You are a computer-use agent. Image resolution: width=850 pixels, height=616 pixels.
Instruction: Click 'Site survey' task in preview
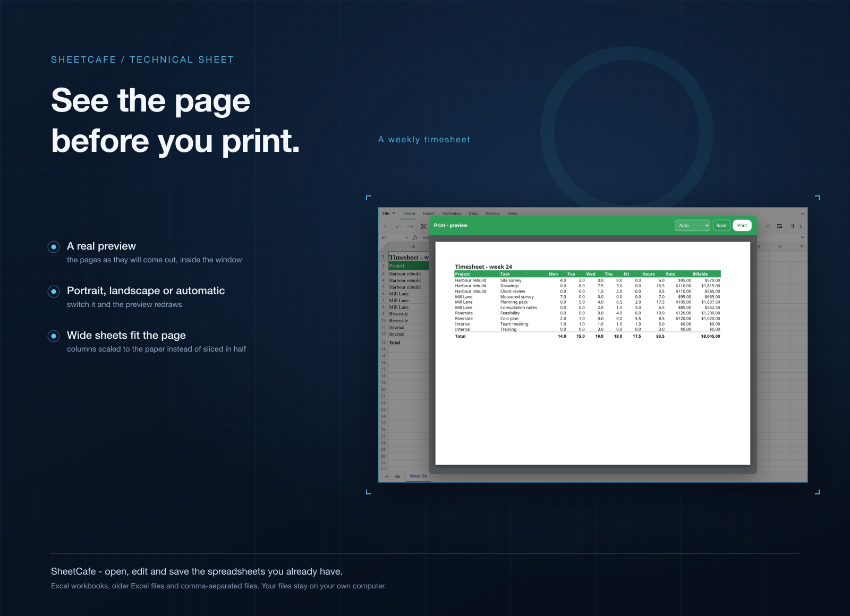[x=511, y=280]
